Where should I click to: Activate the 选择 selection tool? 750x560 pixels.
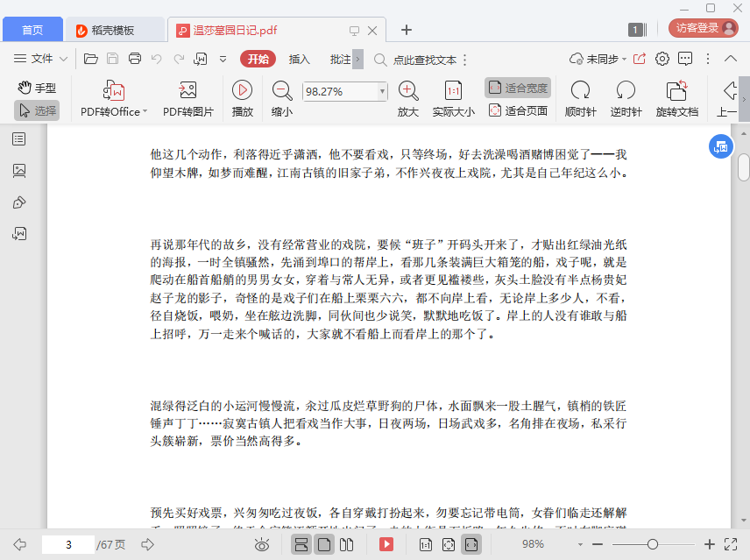click(37, 110)
